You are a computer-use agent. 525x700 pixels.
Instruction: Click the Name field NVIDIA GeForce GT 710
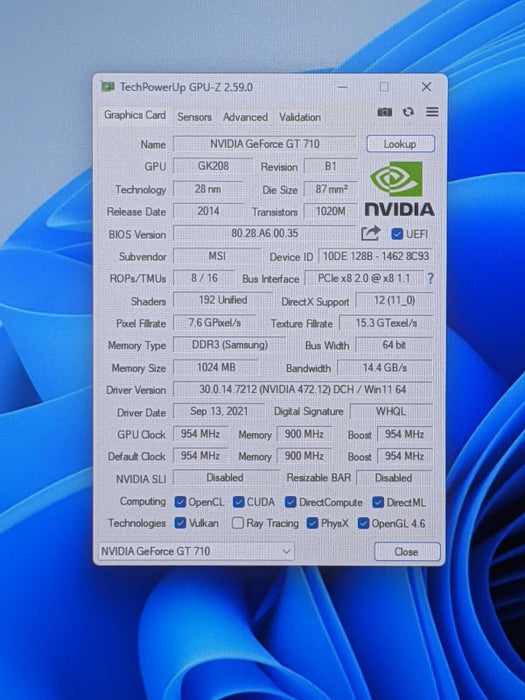click(x=265, y=144)
